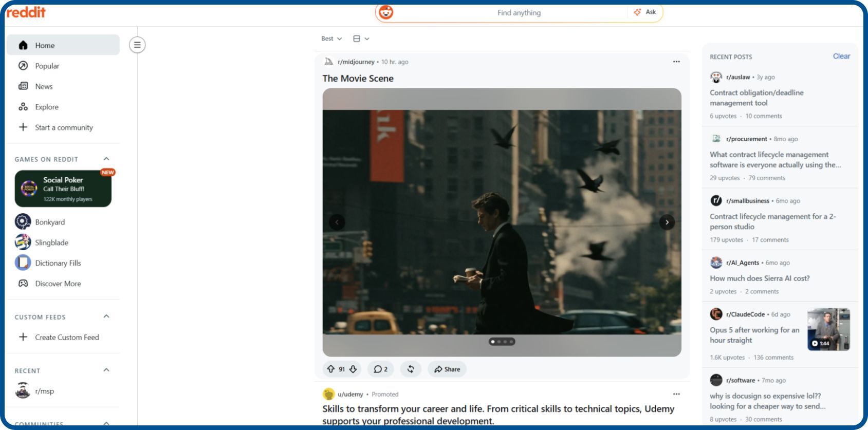Screen dimensions: 868x430
Task: Click the repost/crosspost icon button
Action: tap(411, 369)
